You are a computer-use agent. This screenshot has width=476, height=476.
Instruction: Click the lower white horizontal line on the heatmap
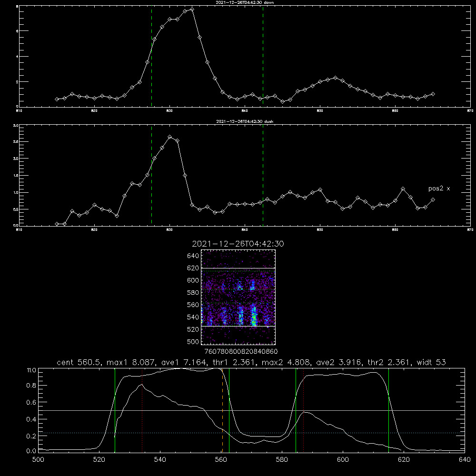click(x=238, y=326)
